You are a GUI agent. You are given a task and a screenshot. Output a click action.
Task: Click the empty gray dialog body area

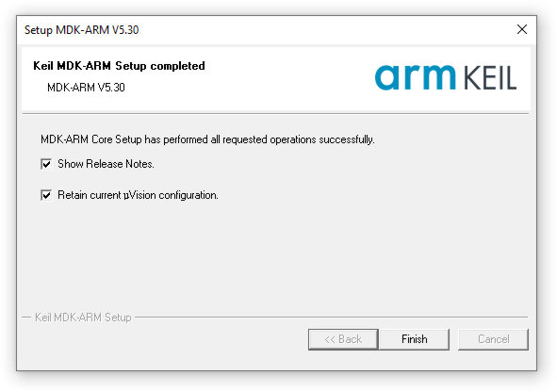pos(276,255)
